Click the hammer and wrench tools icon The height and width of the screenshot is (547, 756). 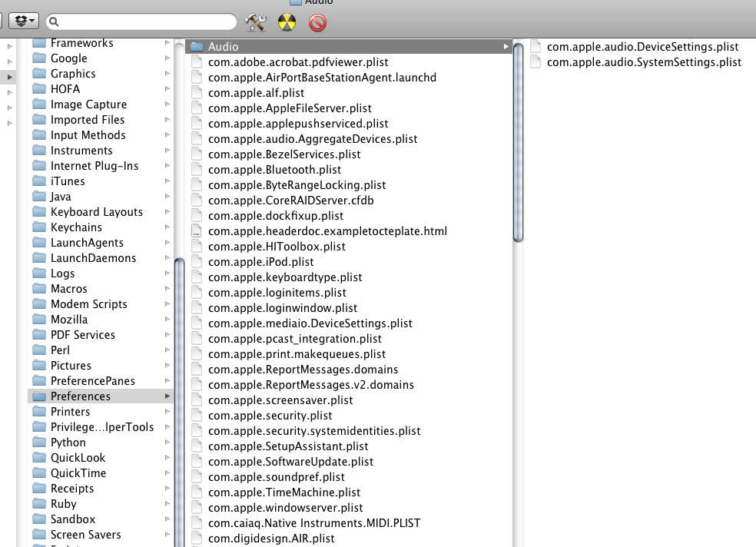point(256,22)
